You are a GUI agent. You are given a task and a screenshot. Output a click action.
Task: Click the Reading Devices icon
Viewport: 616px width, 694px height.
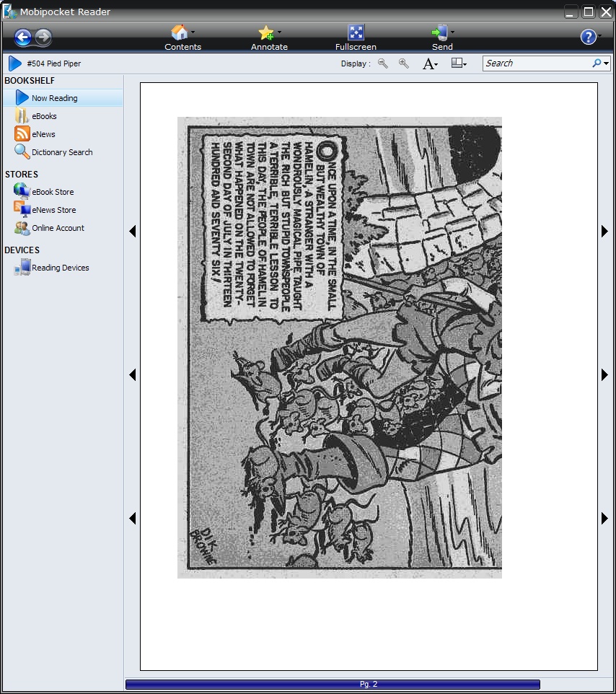pos(22,268)
